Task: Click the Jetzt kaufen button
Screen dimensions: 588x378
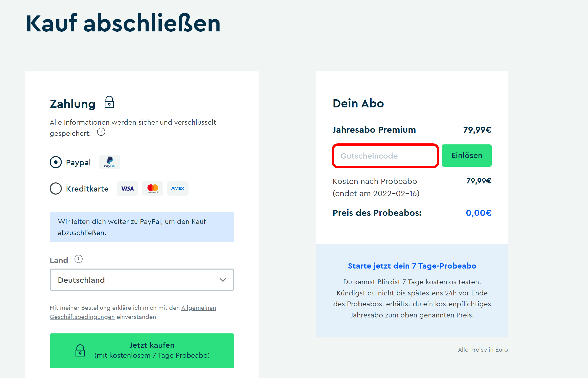Action: (142, 351)
